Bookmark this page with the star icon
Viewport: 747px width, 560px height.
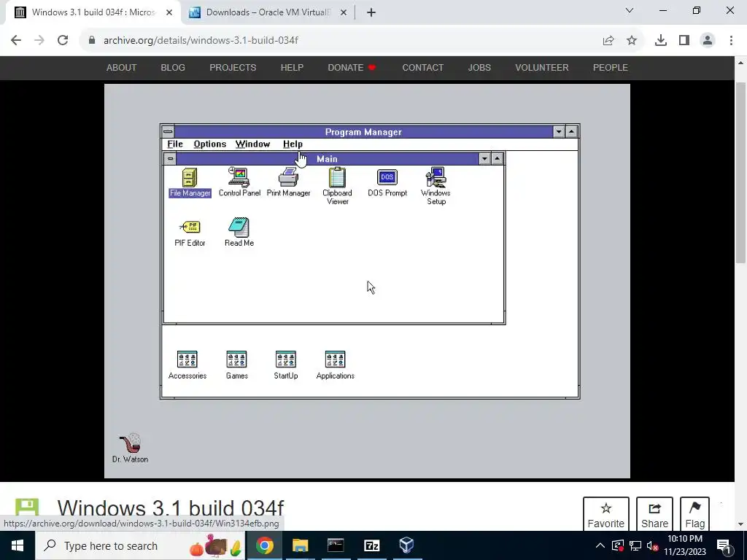tap(632, 41)
